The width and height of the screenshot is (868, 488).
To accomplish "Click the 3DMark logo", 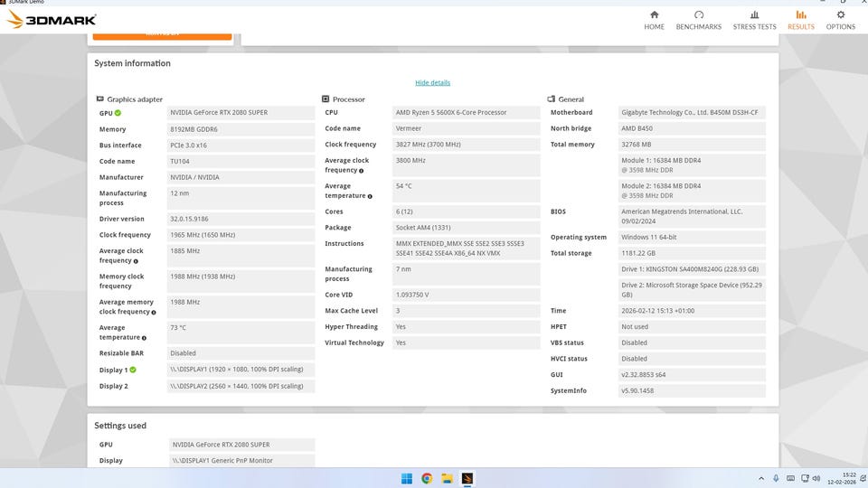I will [51, 20].
